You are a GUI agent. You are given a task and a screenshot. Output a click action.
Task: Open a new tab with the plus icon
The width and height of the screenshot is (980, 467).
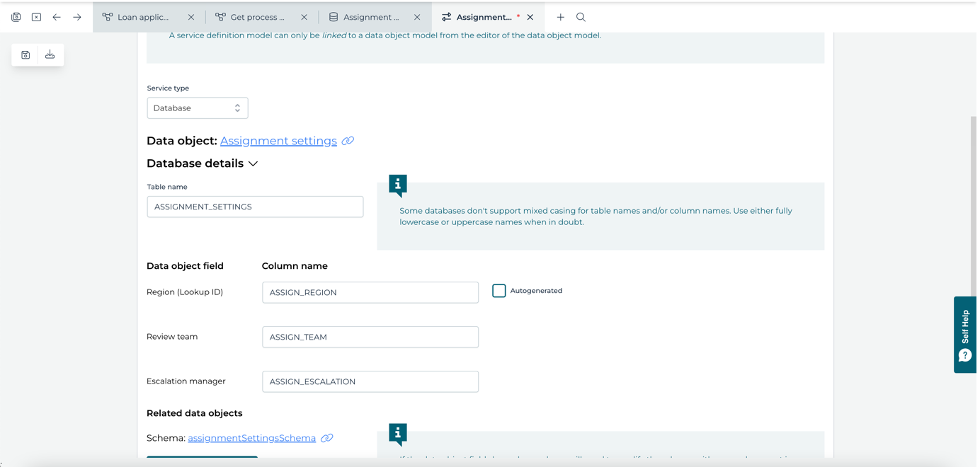pos(559,16)
